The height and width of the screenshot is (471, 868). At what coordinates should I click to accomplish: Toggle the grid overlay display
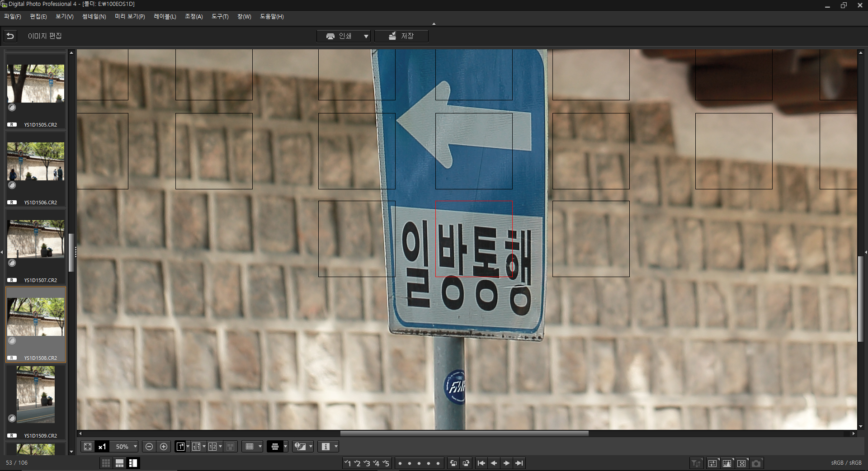[x=250, y=447]
